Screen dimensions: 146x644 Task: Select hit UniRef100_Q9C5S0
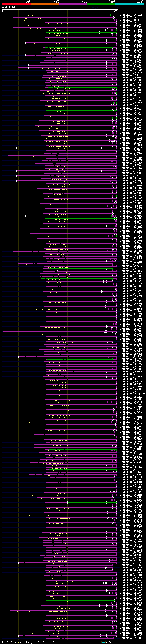(131, 108)
